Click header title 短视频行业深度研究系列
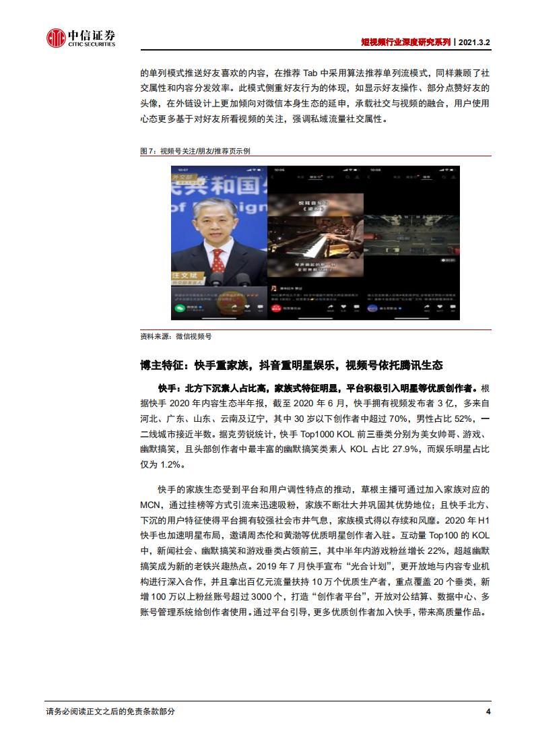Viewport: 534px width, 756px height. click(x=404, y=41)
